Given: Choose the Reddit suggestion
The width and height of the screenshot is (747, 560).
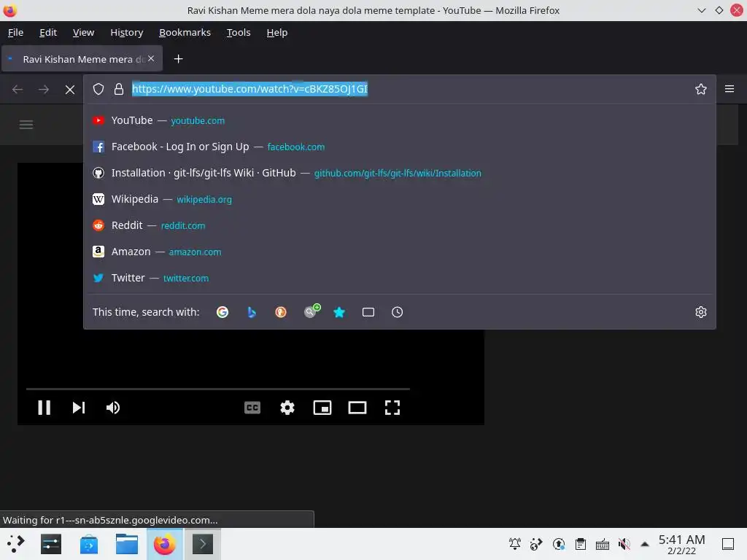Looking at the screenshot, I should tap(400, 225).
